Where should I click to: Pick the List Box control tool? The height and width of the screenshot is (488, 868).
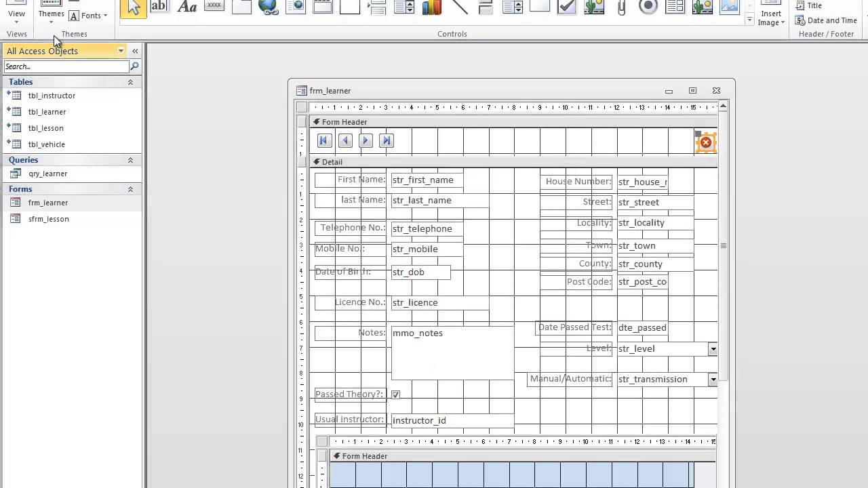coord(513,7)
